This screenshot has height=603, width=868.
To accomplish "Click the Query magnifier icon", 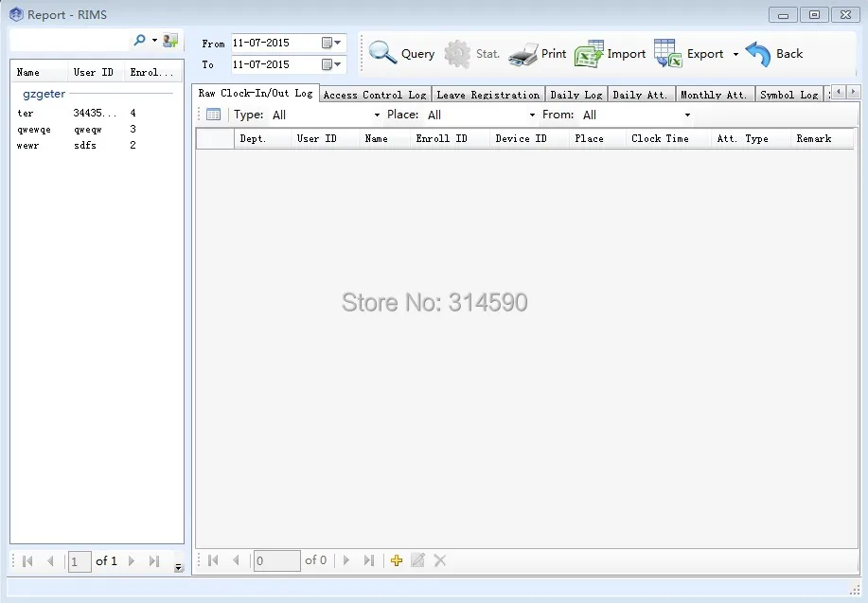I will (382, 53).
